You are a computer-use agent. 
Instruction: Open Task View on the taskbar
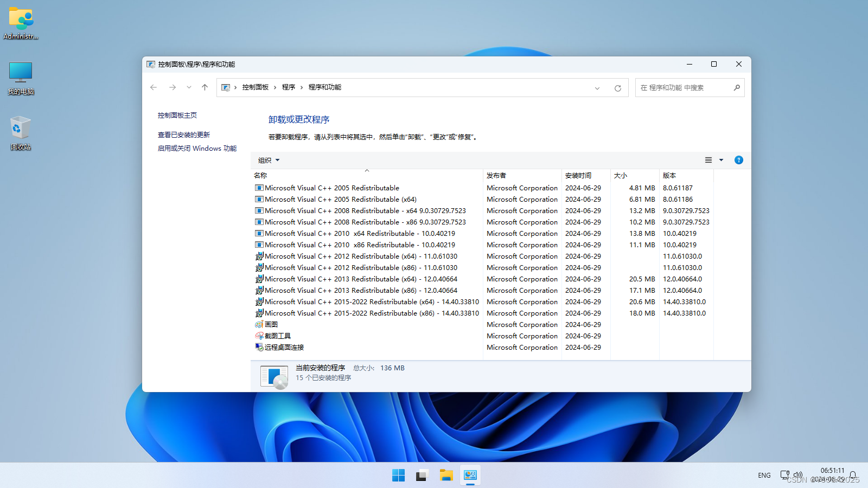(x=422, y=476)
